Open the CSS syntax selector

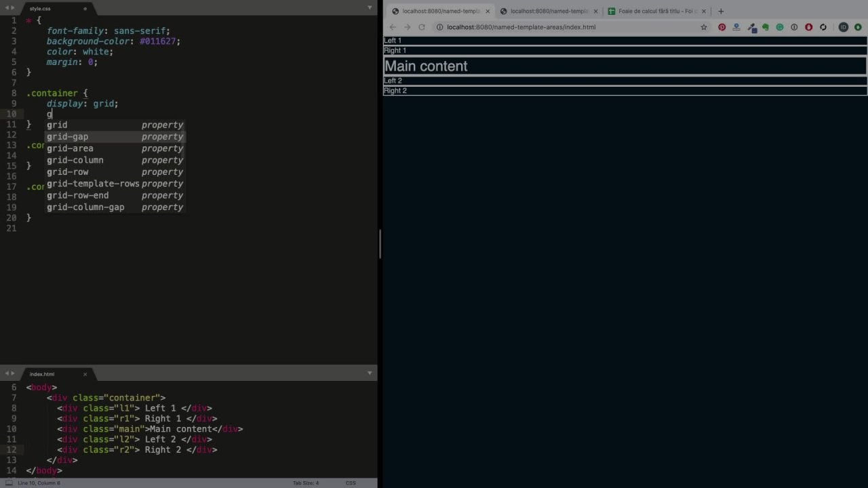[351, 483]
